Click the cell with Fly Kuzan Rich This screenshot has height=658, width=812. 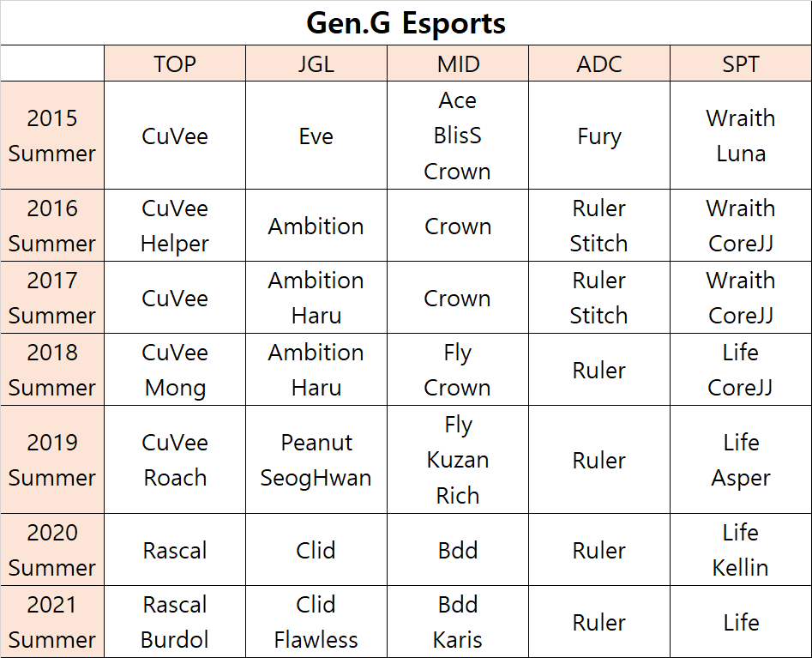click(458, 460)
